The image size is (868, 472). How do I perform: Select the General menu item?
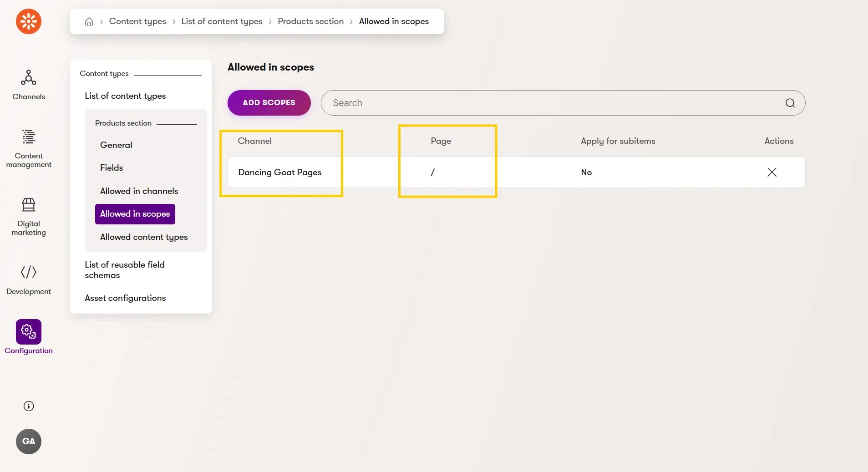[116, 145]
